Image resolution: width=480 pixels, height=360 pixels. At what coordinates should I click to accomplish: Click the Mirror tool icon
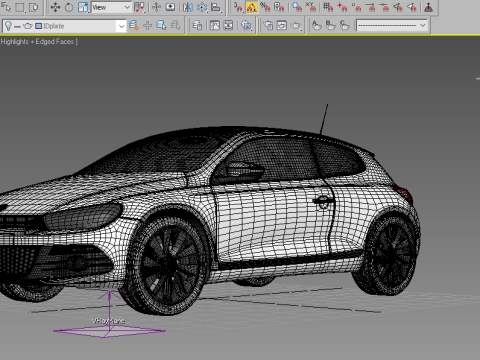point(188,7)
